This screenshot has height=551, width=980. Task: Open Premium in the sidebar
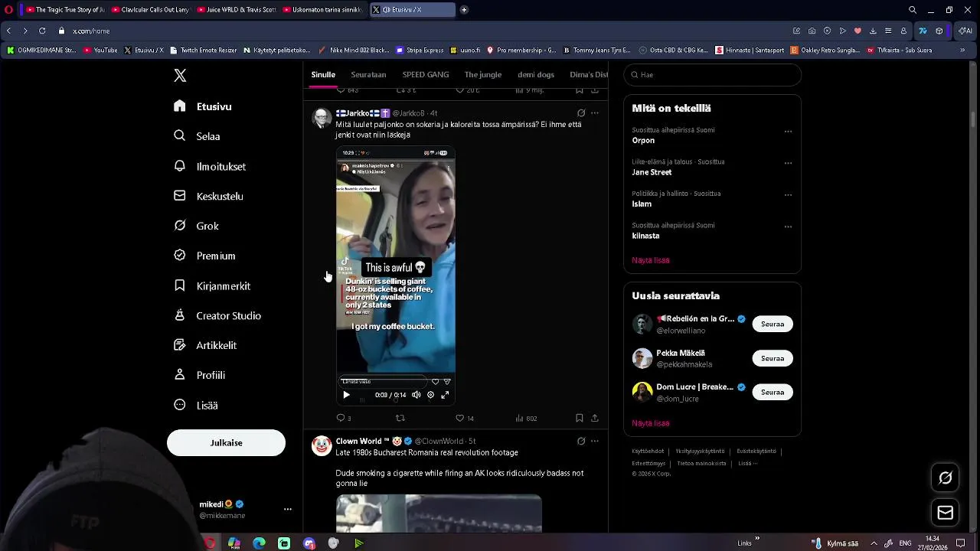coord(205,256)
